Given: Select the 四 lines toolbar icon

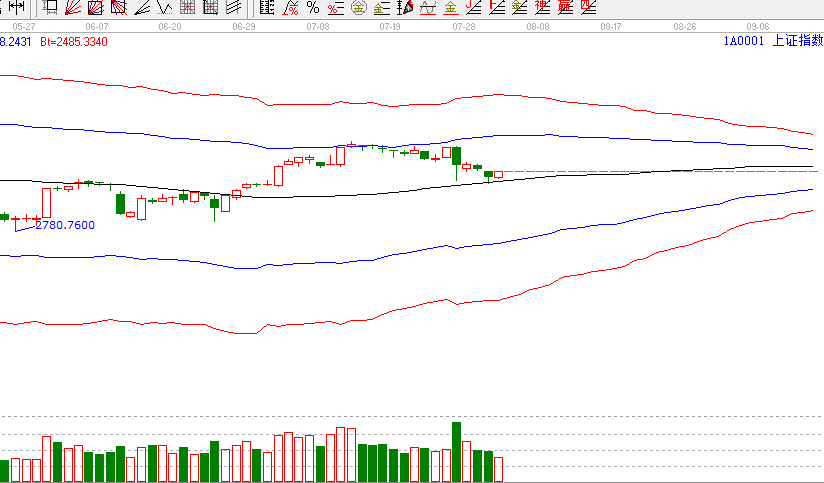Looking at the screenshot, I should 587,8.
